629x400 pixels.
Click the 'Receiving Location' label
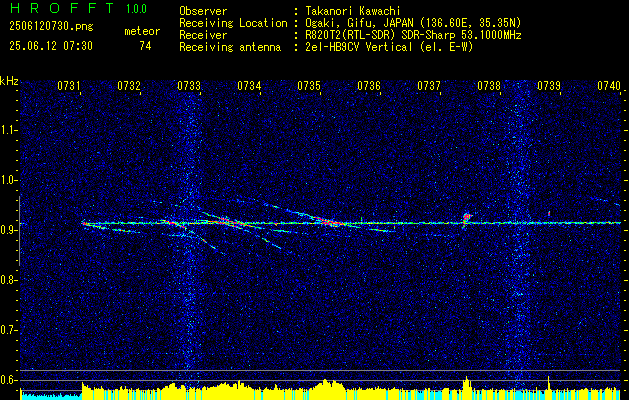[233, 23]
